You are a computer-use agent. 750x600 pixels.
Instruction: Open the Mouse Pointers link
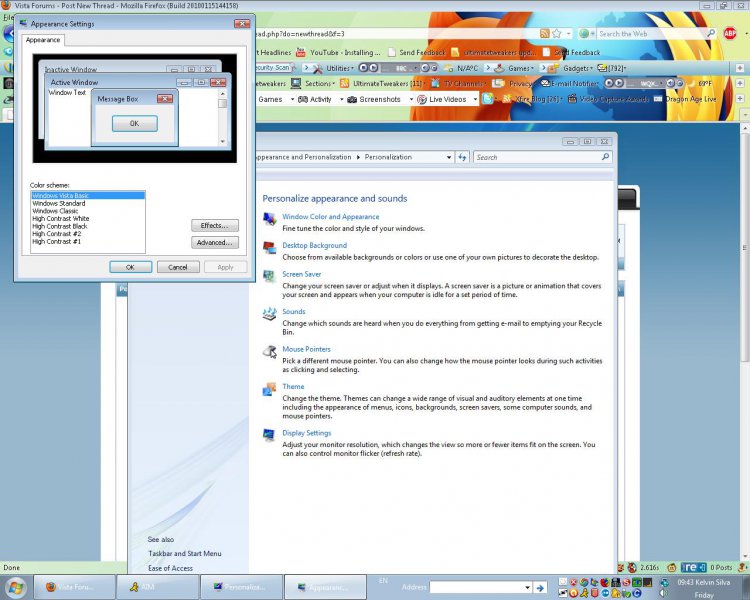tap(306, 349)
